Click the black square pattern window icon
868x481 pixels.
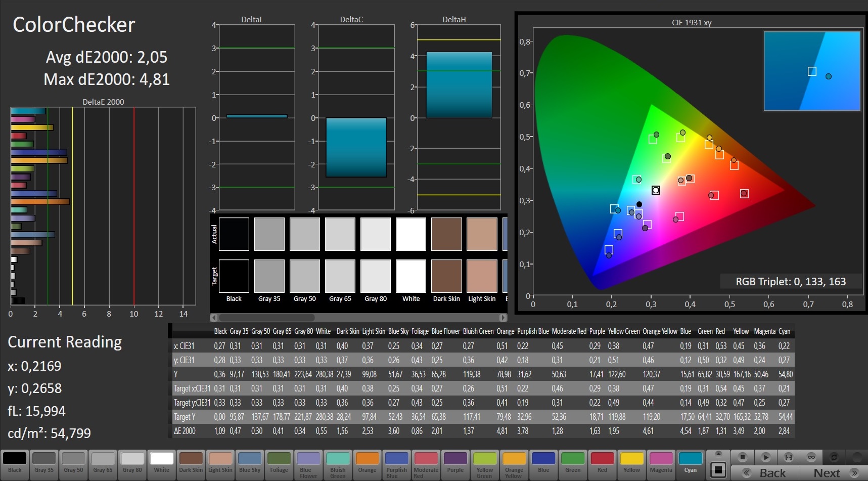click(718, 469)
